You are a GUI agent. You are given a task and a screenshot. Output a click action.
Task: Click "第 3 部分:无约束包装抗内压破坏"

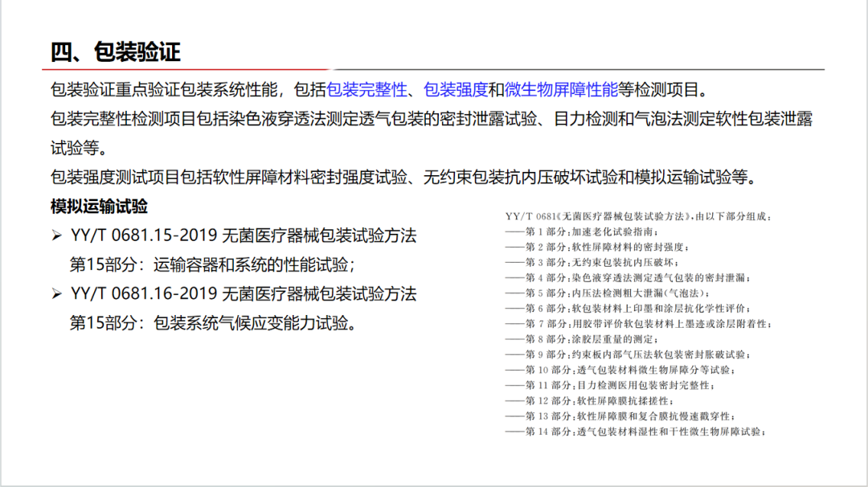point(592,262)
